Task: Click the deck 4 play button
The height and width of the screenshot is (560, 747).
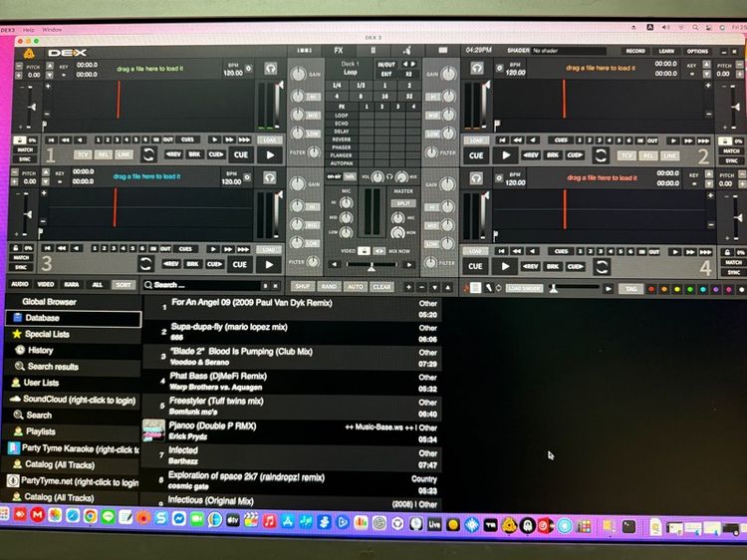Action: pyautogui.click(x=505, y=266)
